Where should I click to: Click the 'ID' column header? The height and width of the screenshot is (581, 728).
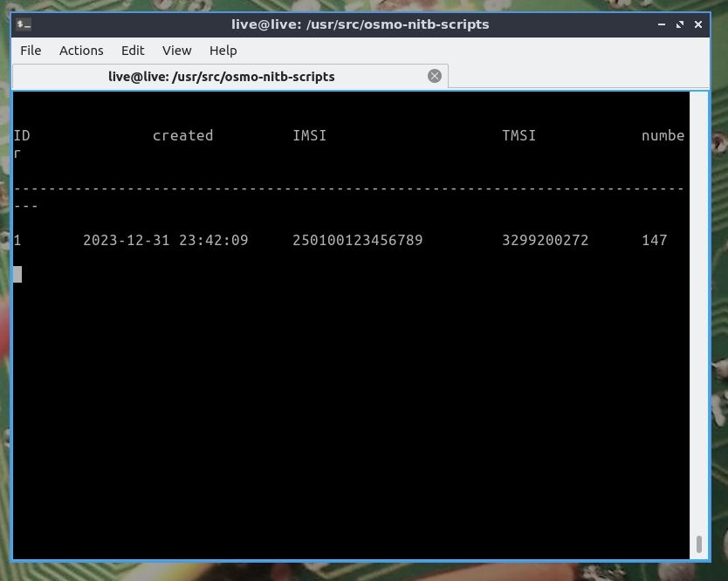tap(22, 135)
